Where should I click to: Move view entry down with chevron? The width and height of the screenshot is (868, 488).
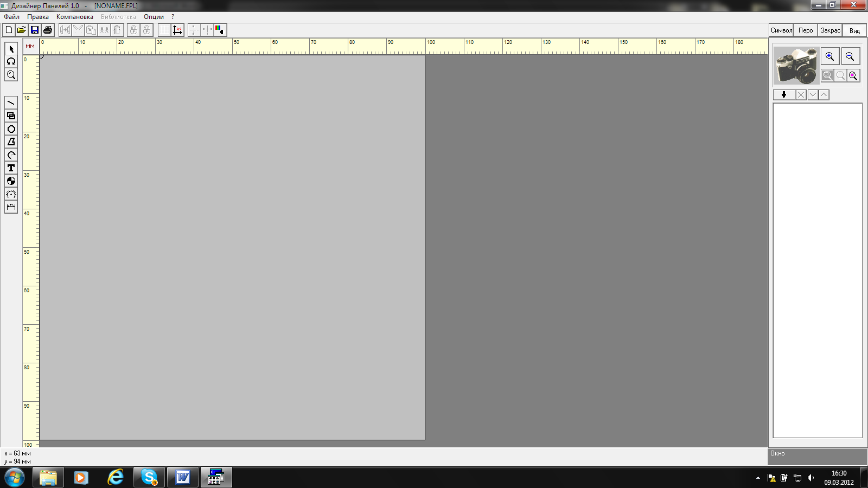pos(813,95)
